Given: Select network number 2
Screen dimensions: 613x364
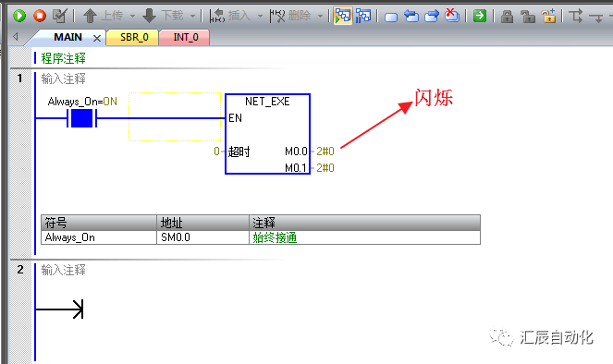Looking at the screenshot, I should coord(20,270).
